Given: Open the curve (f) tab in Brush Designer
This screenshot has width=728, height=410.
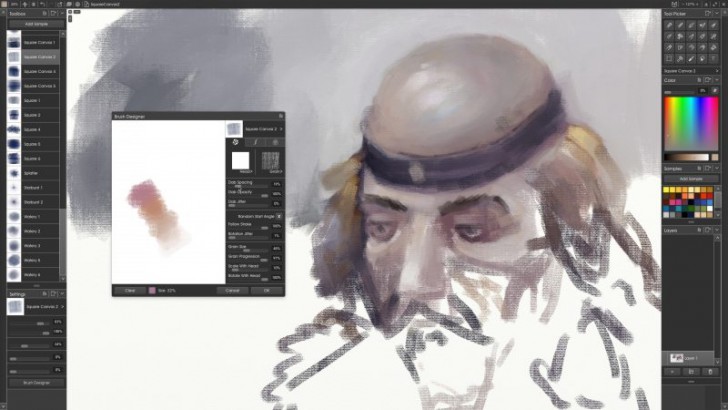Looking at the screenshot, I should pyautogui.click(x=255, y=142).
